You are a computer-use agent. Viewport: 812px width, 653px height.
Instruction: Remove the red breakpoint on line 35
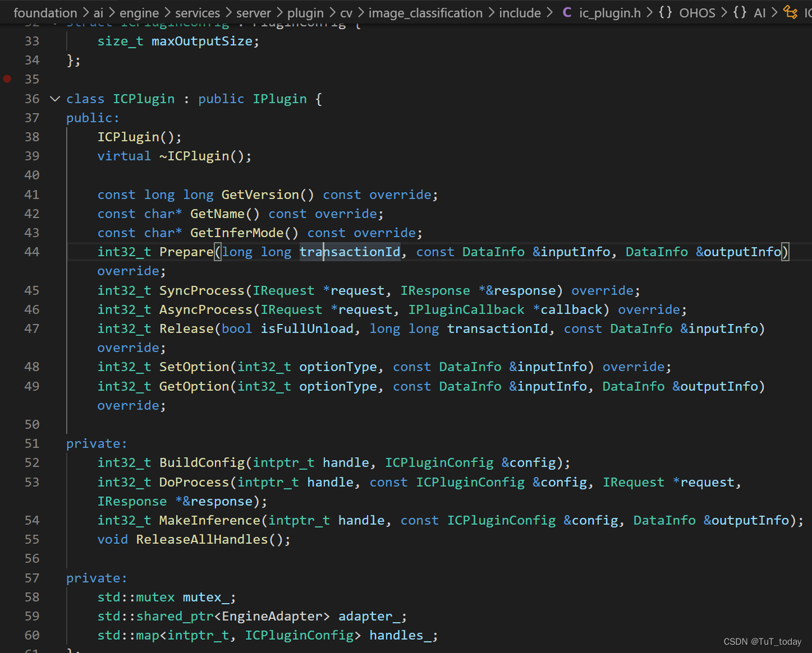tap(8, 79)
